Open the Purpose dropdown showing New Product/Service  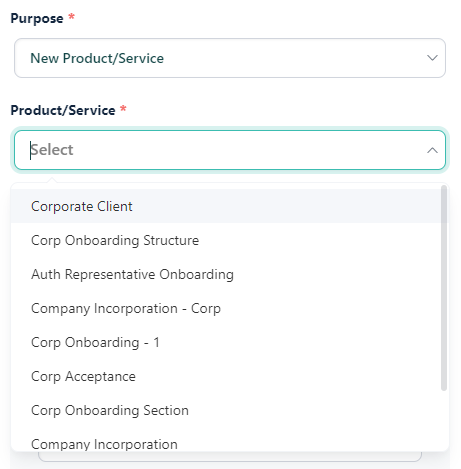pos(230,58)
